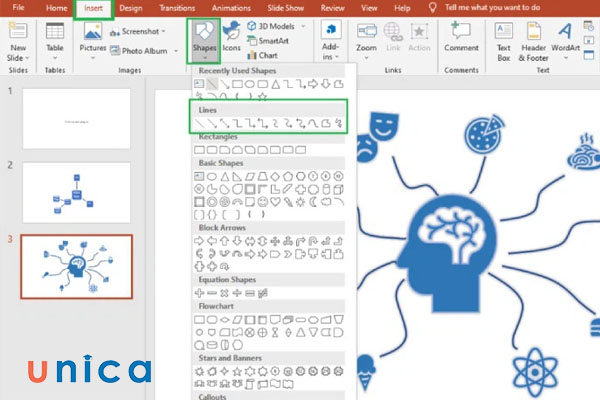The height and width of the screenshot is (400, 600).
Task: Insert a Text Box
Action: click(x=504, y=41)
